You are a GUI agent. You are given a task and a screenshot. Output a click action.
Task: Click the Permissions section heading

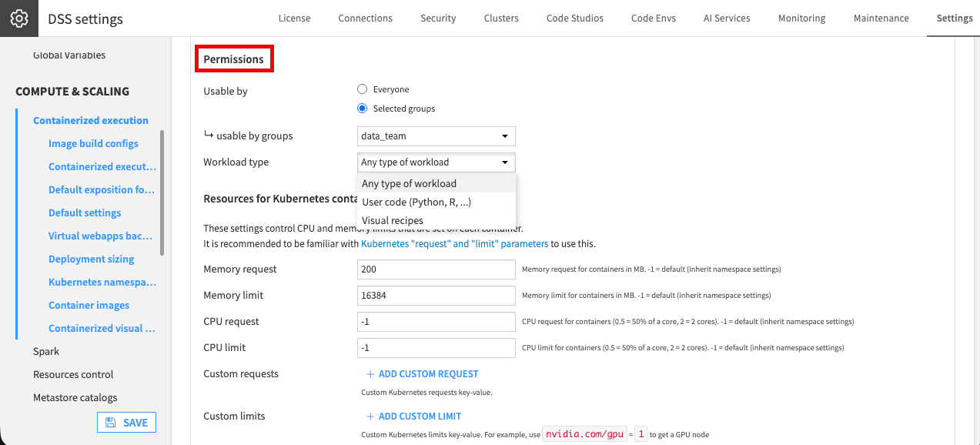(x=233, y=59)
